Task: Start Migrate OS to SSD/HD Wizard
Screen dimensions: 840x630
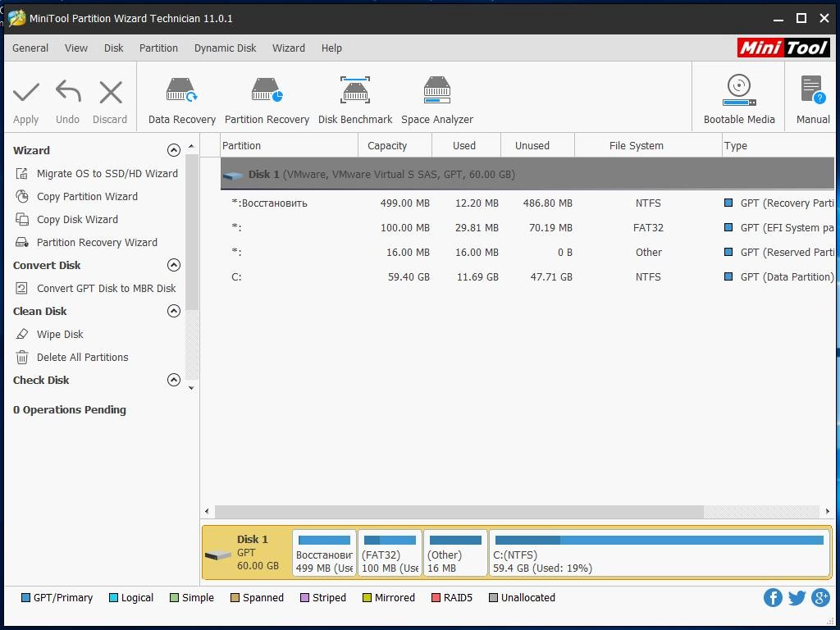Action: (x=107, y=174)
